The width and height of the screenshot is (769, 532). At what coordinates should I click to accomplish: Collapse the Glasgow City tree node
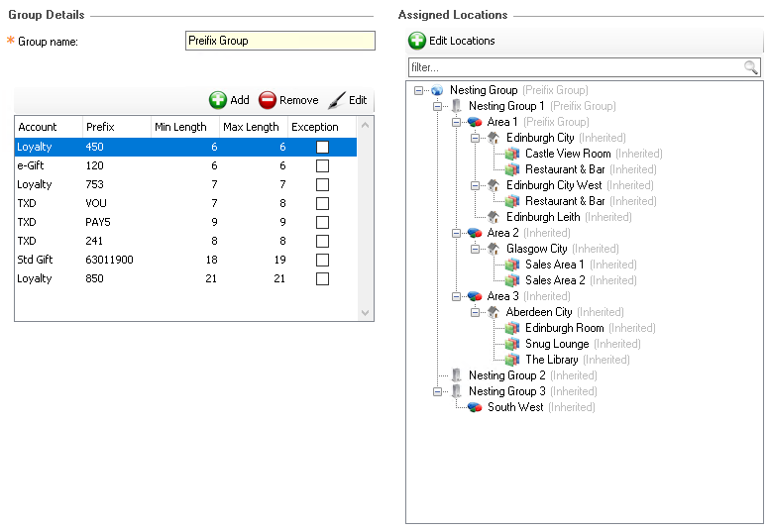[475, 249]
